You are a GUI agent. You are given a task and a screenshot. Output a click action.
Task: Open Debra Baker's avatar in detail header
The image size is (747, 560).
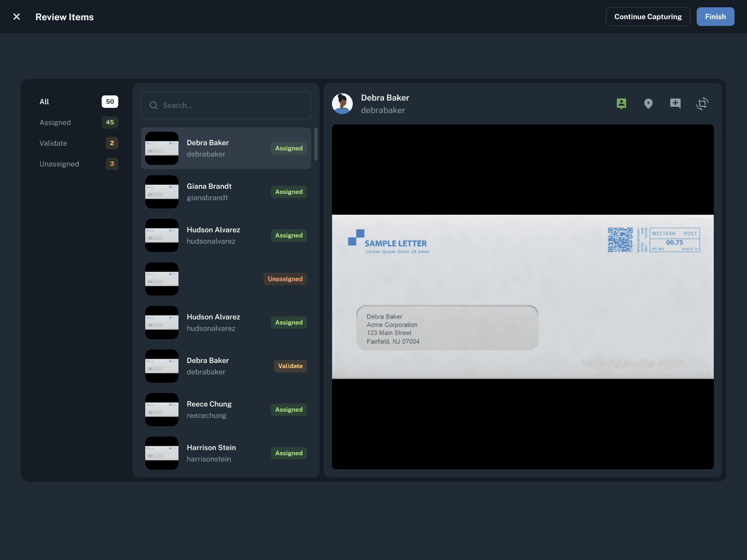[342, 104]
